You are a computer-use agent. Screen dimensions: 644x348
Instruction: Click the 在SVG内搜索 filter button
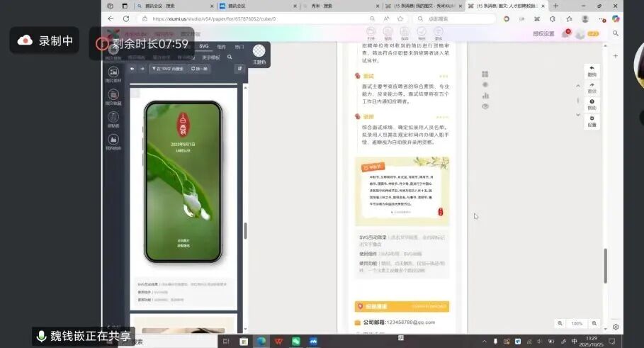(167, 69)
